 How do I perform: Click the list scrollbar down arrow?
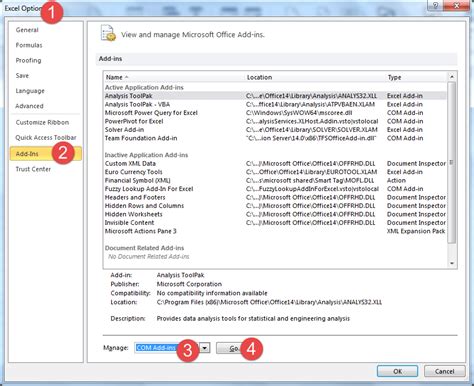coord(452,263)
